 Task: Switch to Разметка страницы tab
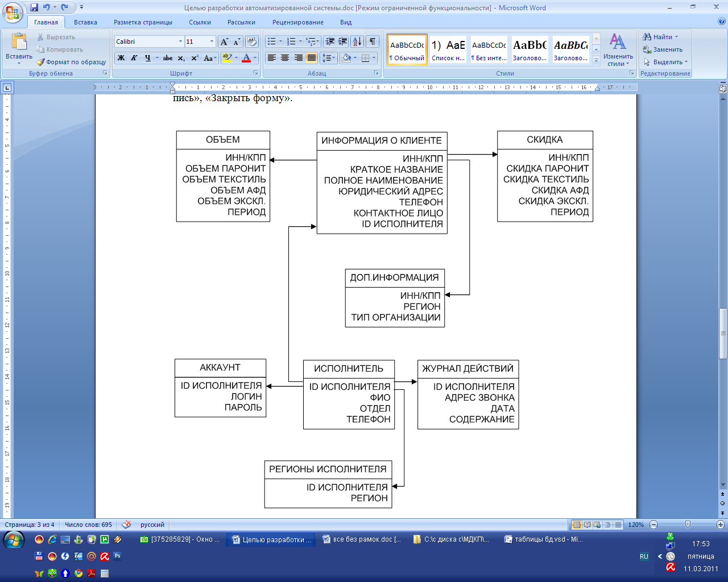tap(143, 22)
